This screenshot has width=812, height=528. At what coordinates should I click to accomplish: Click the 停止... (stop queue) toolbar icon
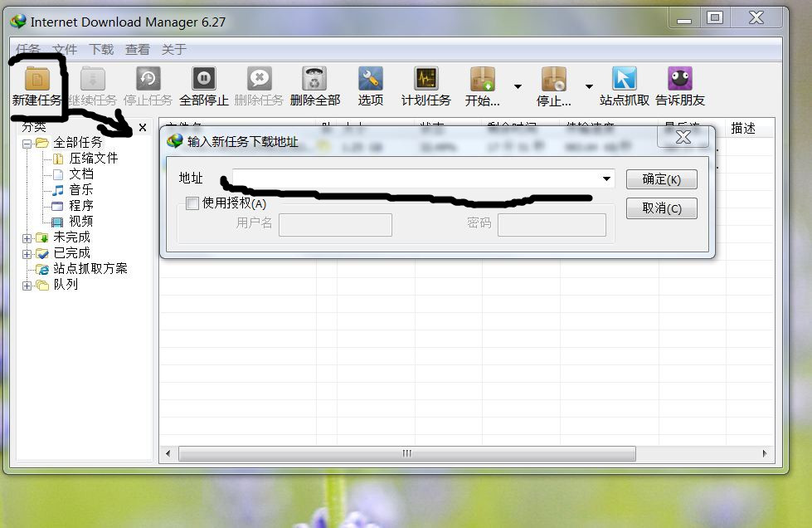point(553,79)
